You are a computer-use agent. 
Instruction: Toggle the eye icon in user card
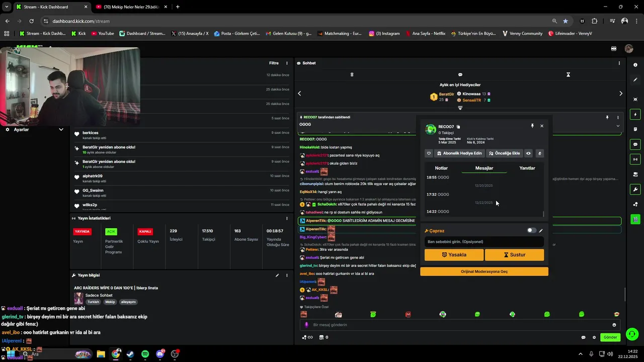pyautogui.click(x=528, y=153)
